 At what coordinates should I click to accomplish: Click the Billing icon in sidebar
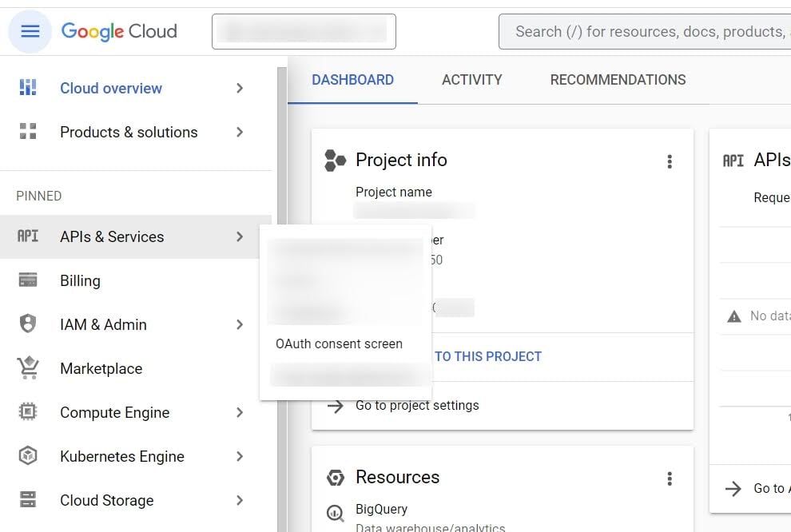tap(28, 280)
